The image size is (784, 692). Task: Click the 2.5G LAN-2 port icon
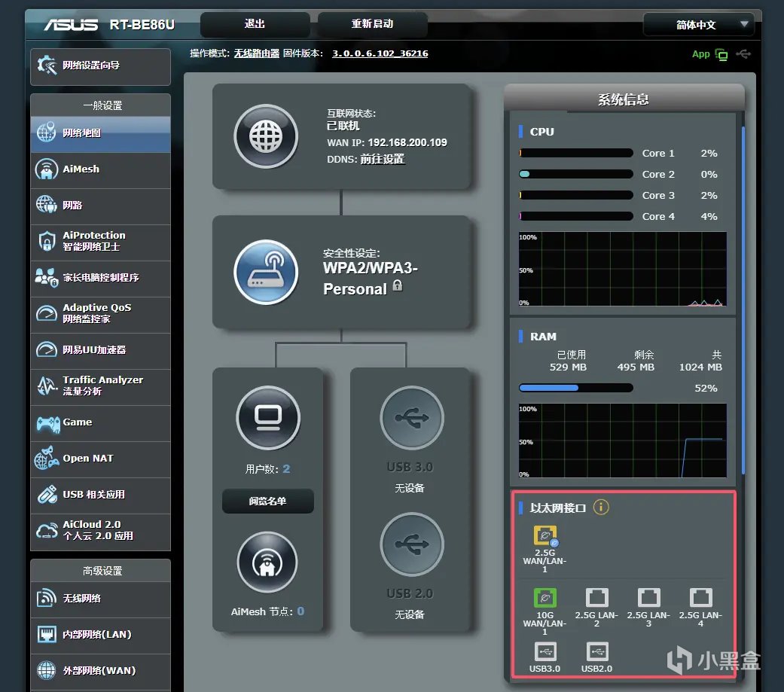pos(597,598)
